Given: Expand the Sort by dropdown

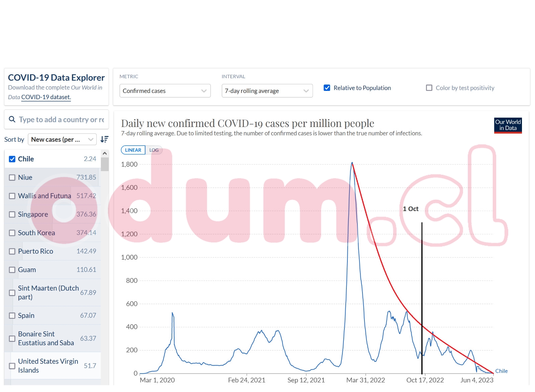Looking at the screenshot, I should 62,139.
